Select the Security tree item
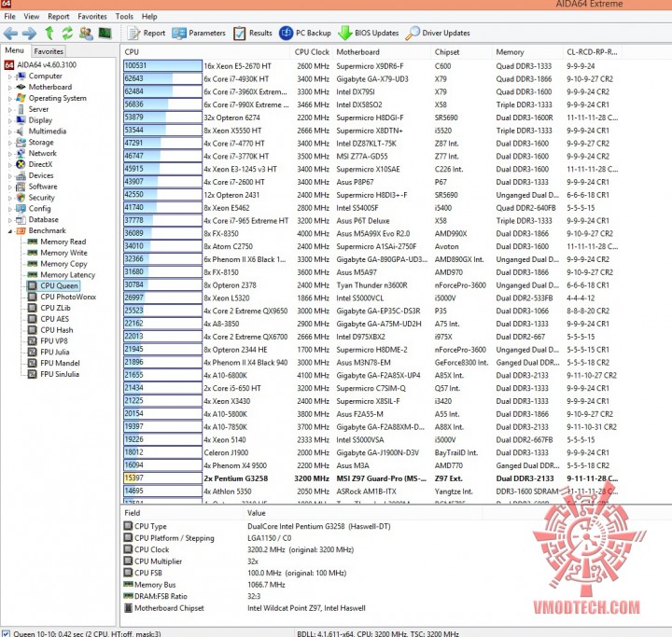 42,198
